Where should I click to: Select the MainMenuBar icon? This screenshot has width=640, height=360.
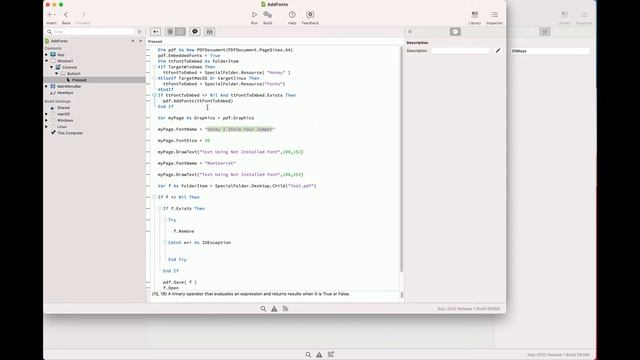(x=53, y=86)
